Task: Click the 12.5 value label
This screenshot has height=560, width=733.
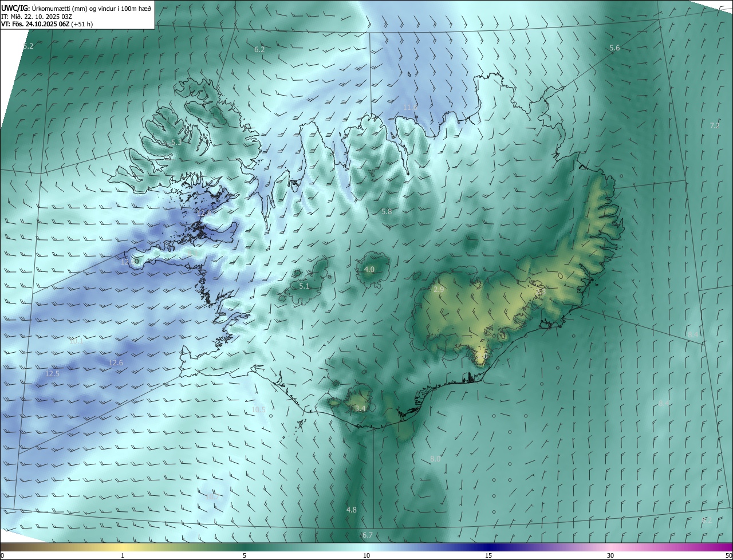Action: coord(52,373)
